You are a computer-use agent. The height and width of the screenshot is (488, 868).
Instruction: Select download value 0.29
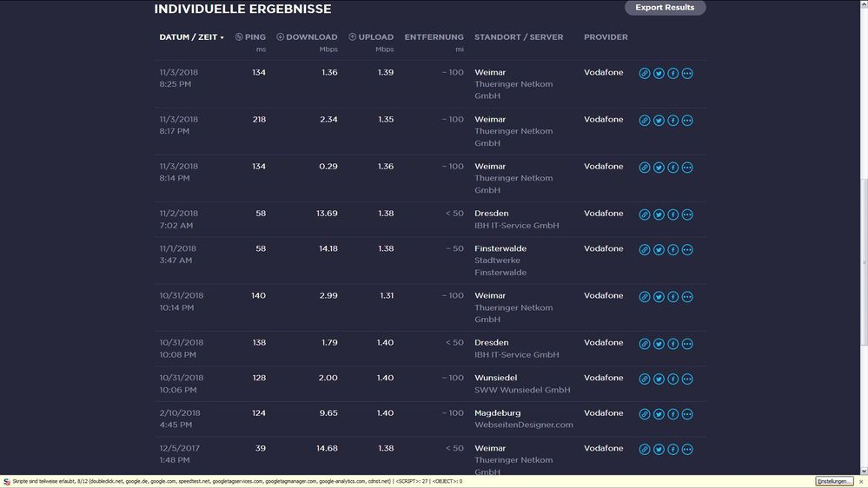(x=328, y=167)
